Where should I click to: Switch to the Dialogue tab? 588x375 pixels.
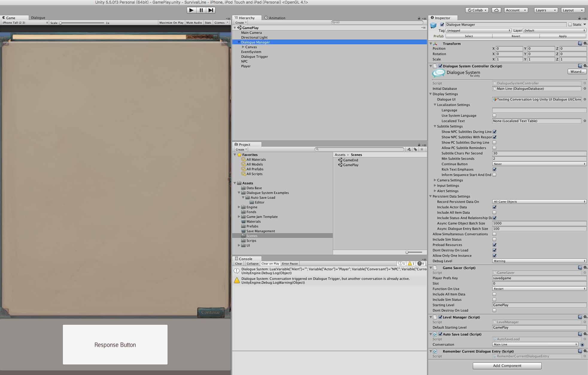point(38,18)
